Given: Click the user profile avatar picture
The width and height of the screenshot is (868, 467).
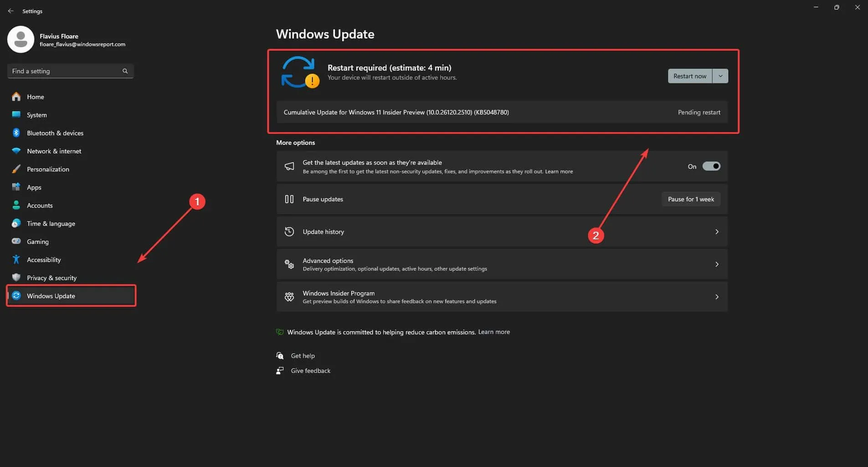Looking at the screenshot, I should point(21,39).
